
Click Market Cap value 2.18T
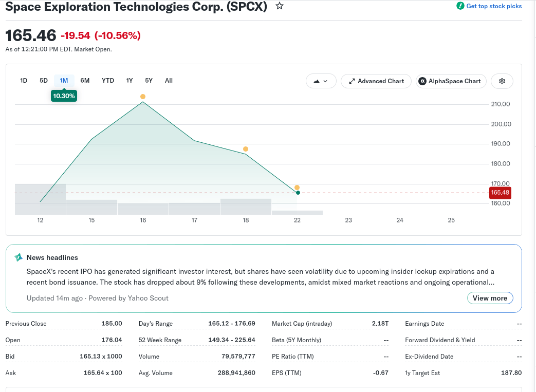(380, 324)
